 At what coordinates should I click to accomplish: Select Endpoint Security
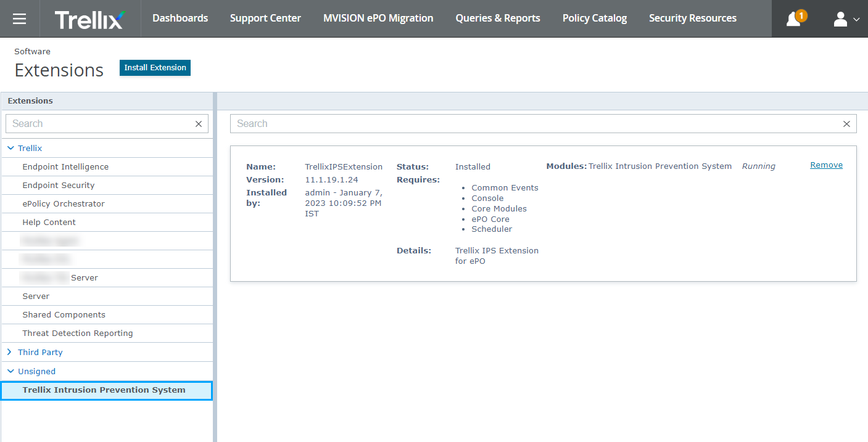tap(107, 186)
